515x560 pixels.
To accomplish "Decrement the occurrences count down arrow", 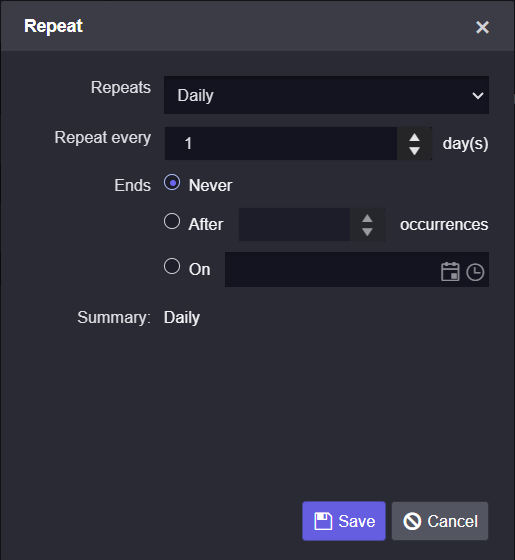I will tap(367, 232).
